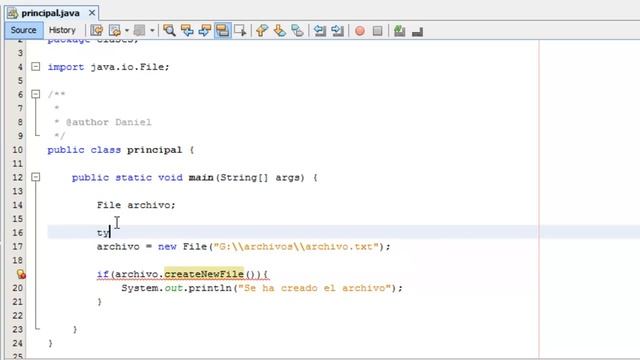This screenshot has width=640, height=360.
Task: Click the file path string on line 17
Action: click(296, 247)
